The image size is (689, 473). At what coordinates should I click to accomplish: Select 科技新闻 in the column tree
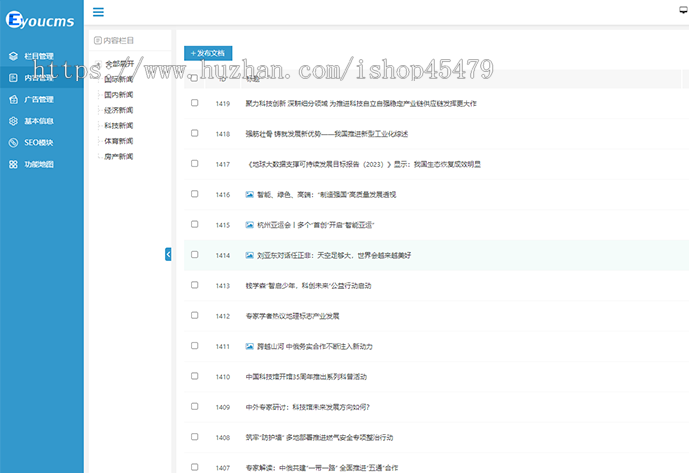(119, 125)
